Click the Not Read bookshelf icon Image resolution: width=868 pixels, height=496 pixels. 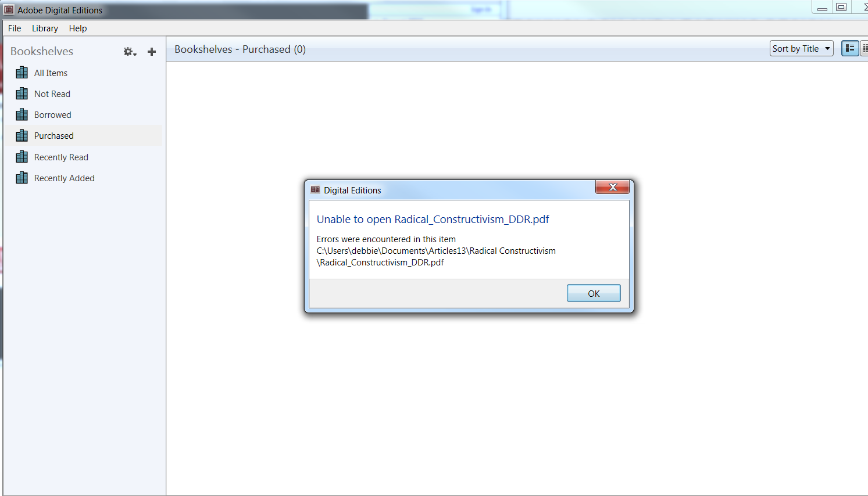22,94
